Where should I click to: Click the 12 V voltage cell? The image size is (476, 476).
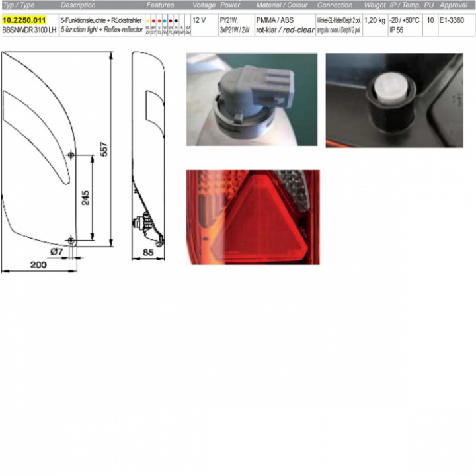coord(199,20)
